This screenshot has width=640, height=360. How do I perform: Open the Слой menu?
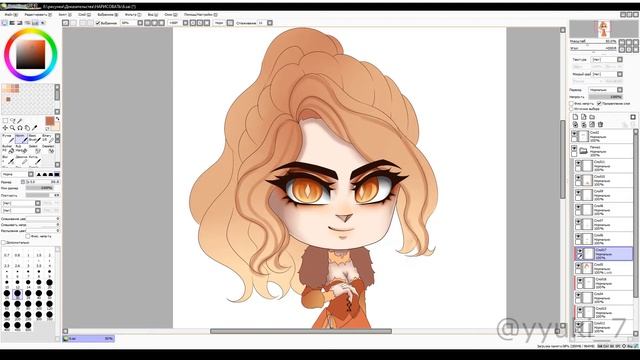tap(84, 14)
